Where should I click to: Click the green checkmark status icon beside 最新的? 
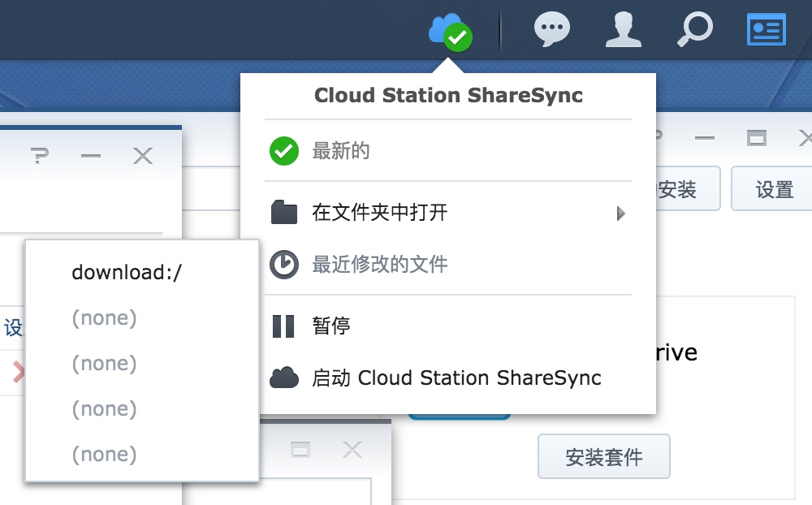283,151
